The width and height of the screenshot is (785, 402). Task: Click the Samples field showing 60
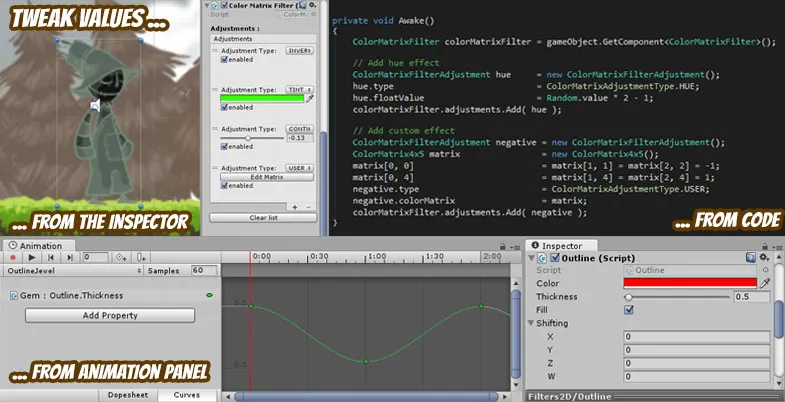pyautogui.click(x=204, y=270)
